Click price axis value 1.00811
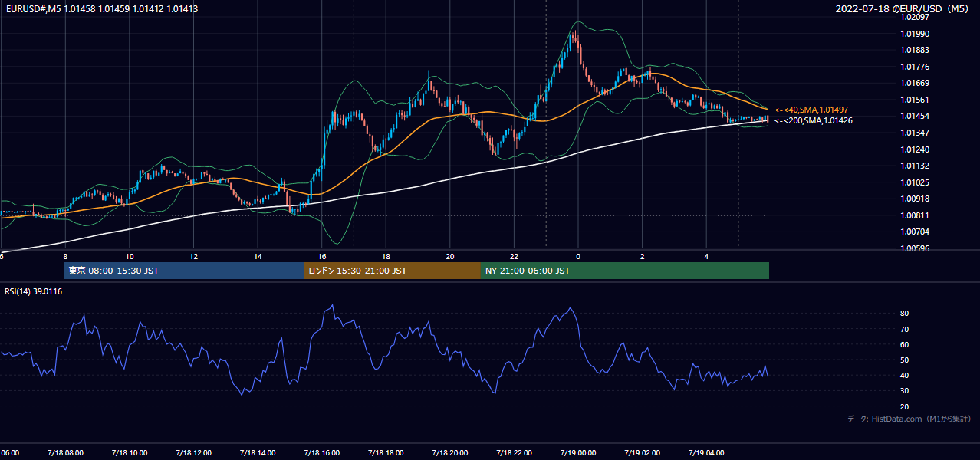 [x=916, y=215]
